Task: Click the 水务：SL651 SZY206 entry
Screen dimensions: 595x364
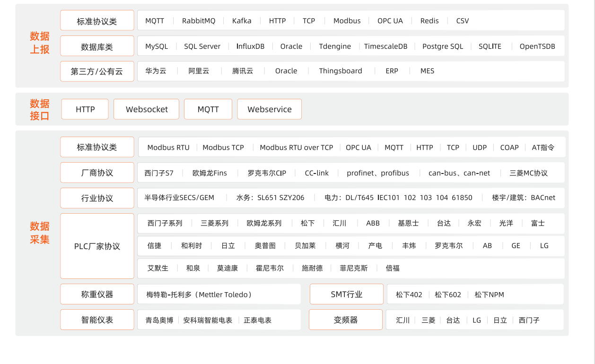Action: tap(271, 198)
